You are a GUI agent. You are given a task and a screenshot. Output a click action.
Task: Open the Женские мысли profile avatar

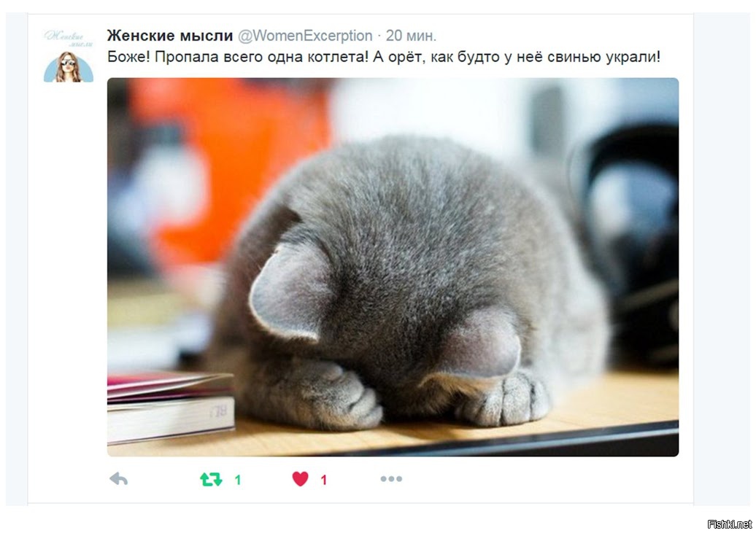69,56
